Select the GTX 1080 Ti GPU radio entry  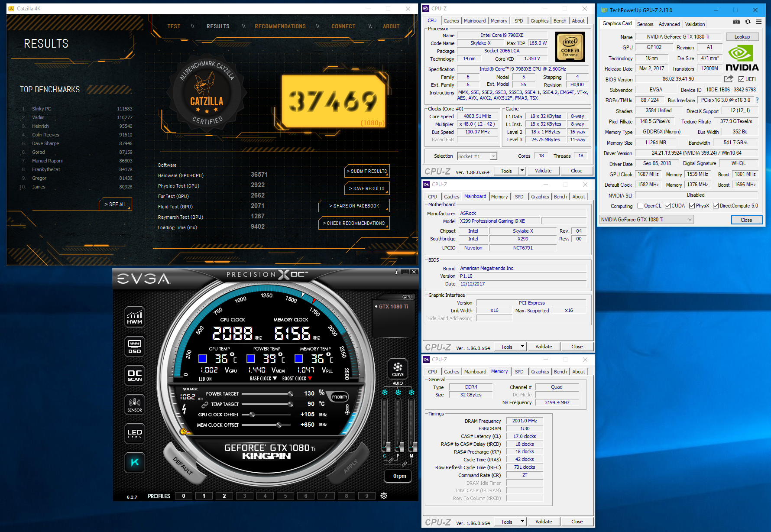click(x=392, y=306)
